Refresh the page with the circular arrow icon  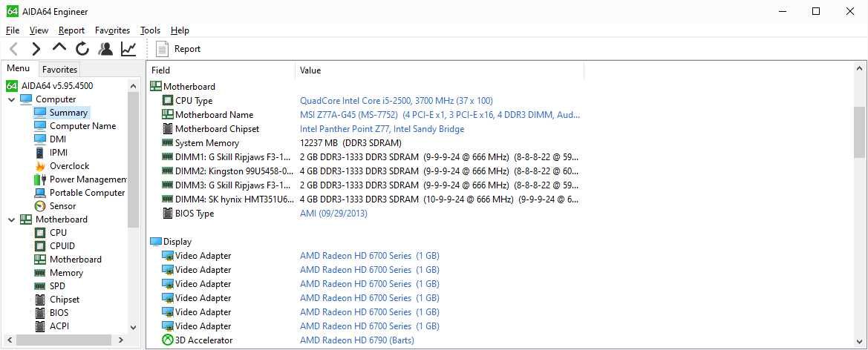[x=82, y=49]
